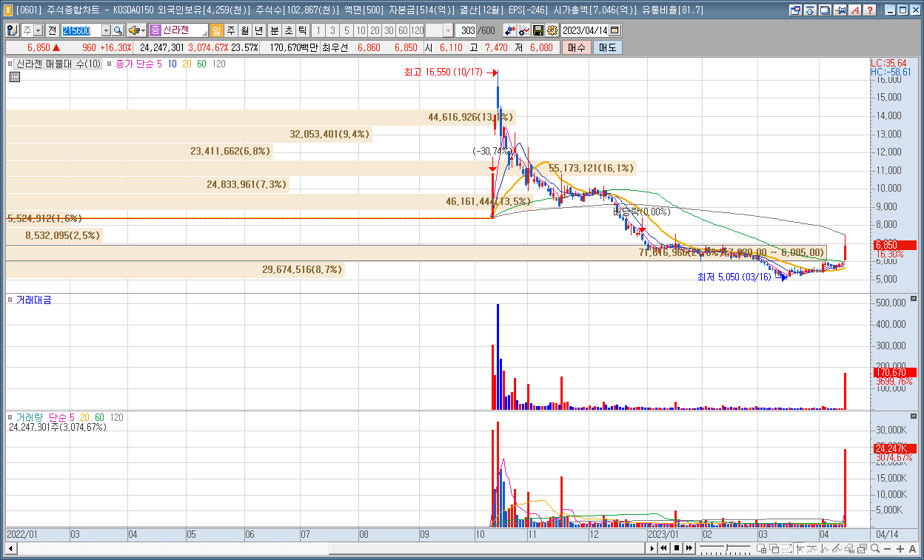The image size is (924, 560).
Task: Select the weekly 주 period toggle
Action: (x=231, y=30)
